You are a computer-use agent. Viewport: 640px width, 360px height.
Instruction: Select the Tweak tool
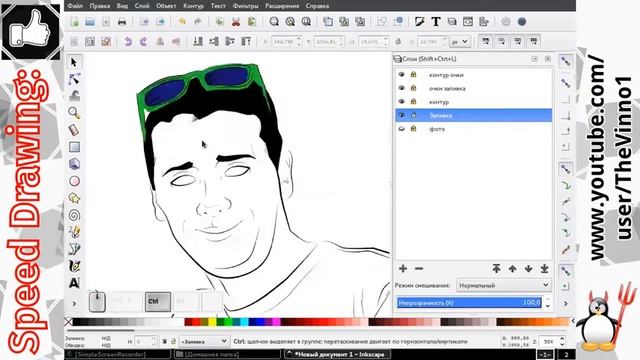tap(74, 96)
